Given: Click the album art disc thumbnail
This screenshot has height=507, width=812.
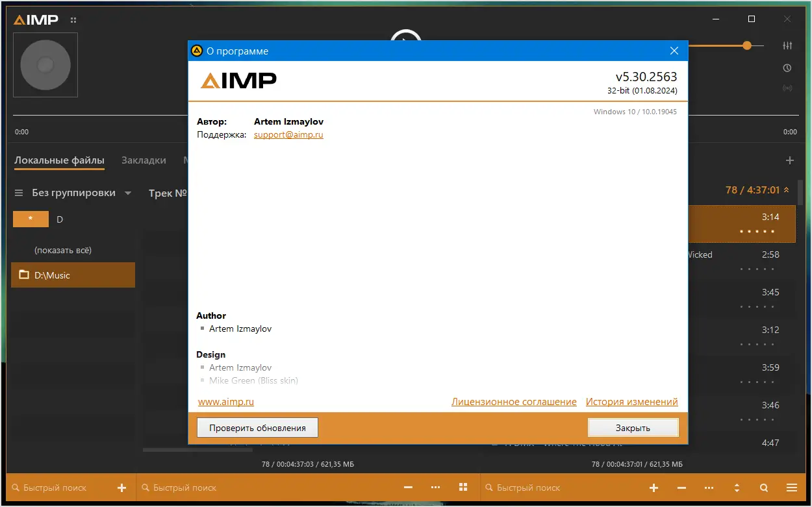Looking at the screenshot, I should point(45,65).
